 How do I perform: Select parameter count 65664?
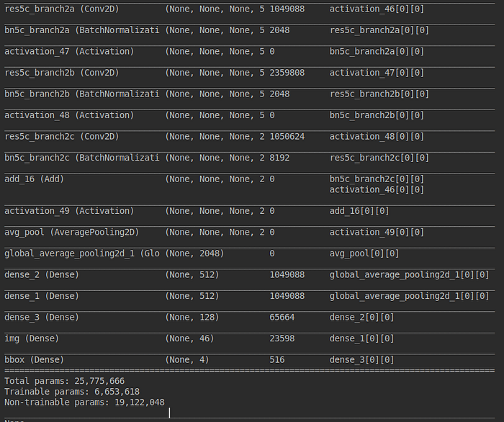[x=282, y=318]
